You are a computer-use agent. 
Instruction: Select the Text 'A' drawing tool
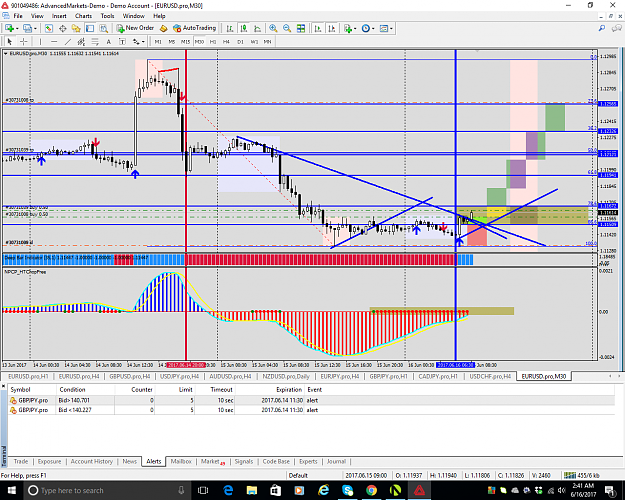tap(108, 41)
